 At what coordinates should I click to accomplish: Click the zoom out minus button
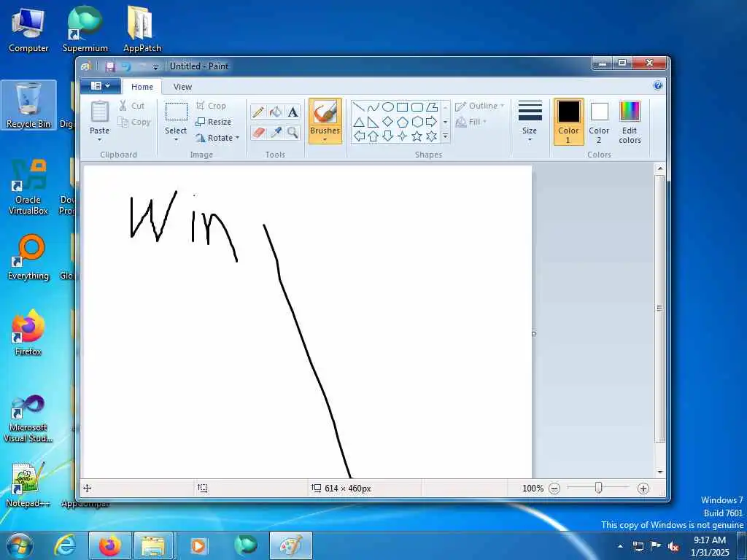[554, 489]
